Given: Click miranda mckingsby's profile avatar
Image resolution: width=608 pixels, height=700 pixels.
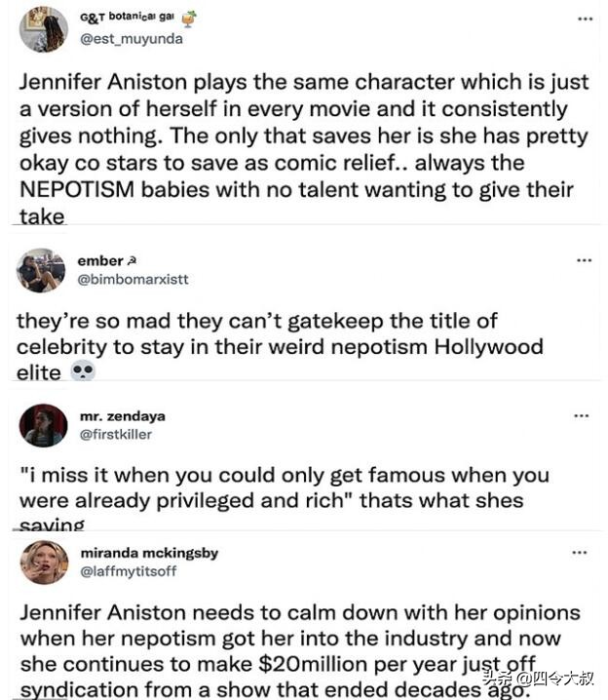Looking at the screenshot, I should coord(44,563).
